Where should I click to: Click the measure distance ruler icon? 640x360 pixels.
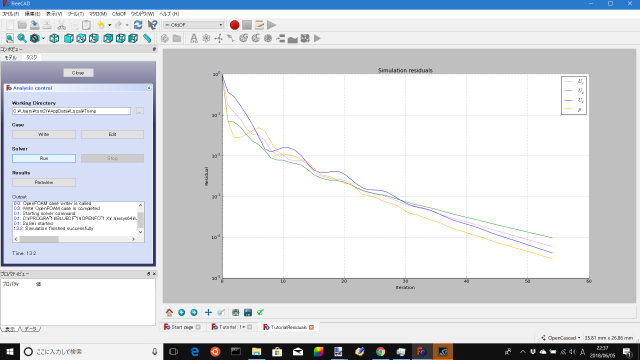(x=147, y=38)
